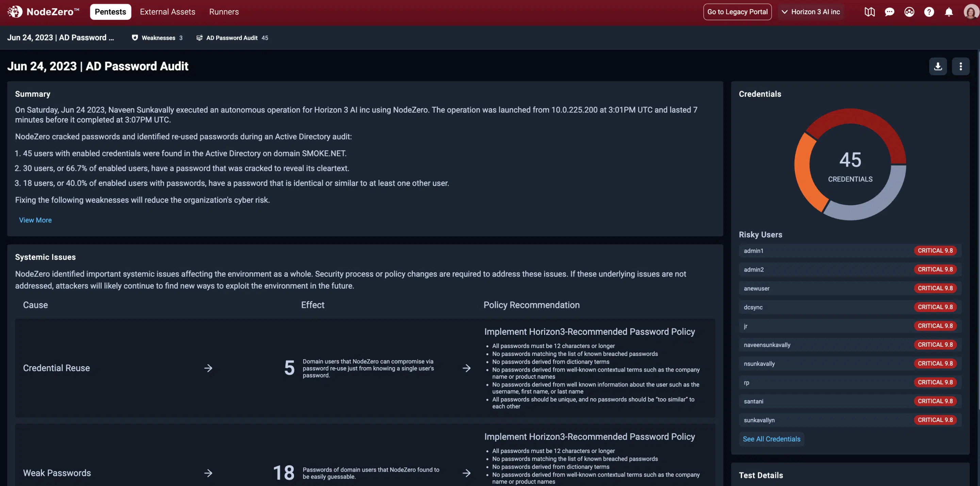
Task: Click the Credential Reuse cause label
Action: click(x=56, y=368)
